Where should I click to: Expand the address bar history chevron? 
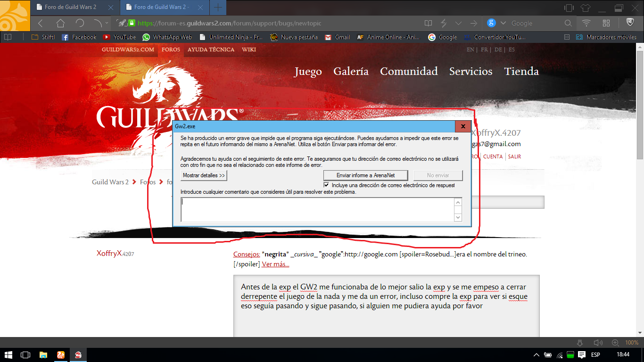click(x=458, y=23)
